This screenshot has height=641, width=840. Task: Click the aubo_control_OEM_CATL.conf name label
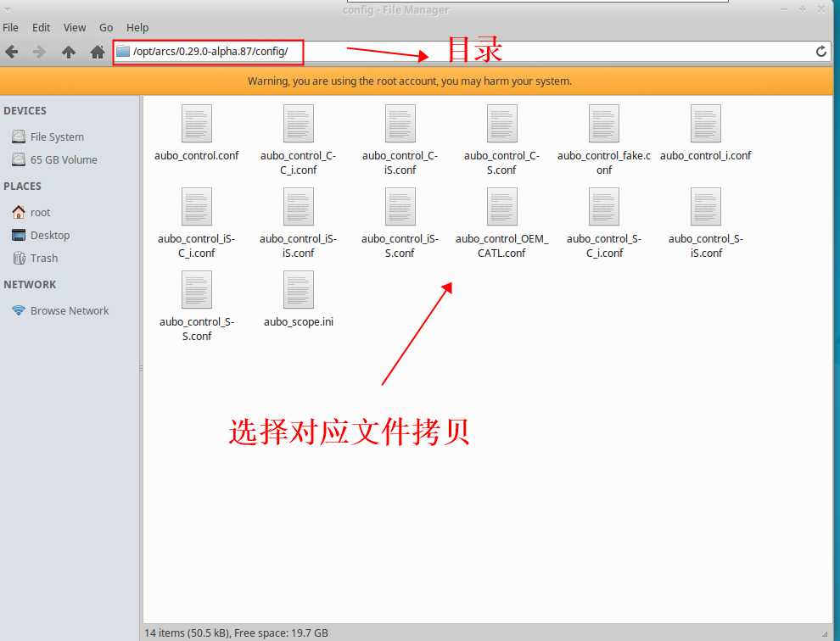click(x=502, y=246)
